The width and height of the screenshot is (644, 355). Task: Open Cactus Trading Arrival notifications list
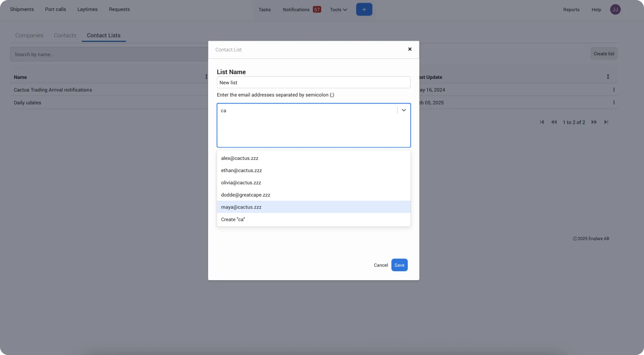pyautogui.click(x=53, y=90)
